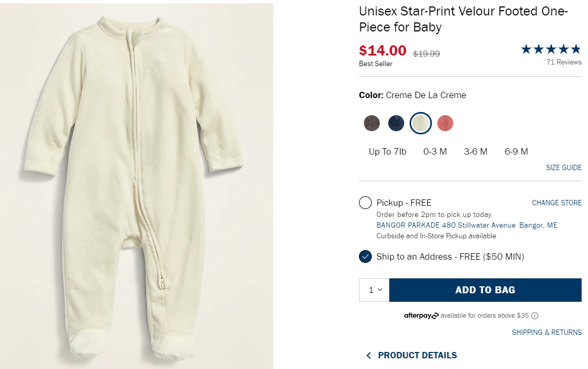
Task: Click the cream one-piece product image
Action: (x=136, y=184)
